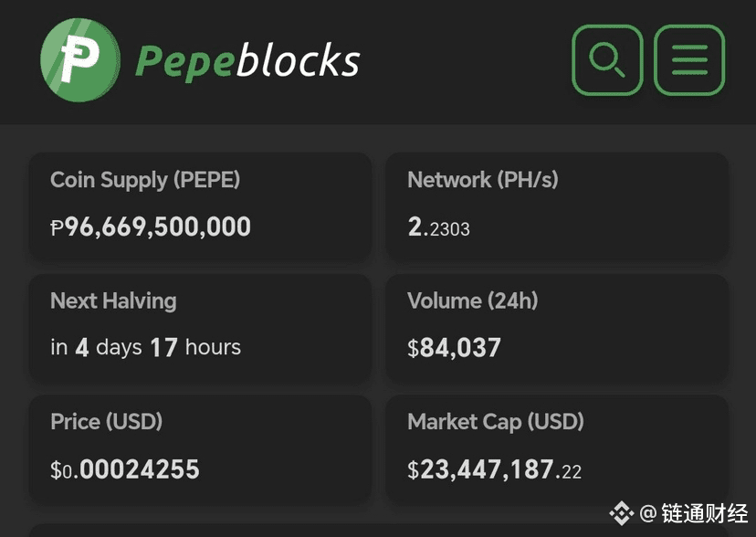Viewport: 756px width, 537px height.
Task: Open the search magnifier button
Action: (x=607, y=60)
